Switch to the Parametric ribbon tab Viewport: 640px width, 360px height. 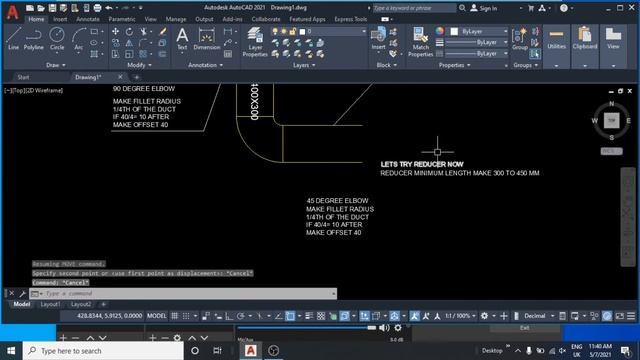pos(122,19)
